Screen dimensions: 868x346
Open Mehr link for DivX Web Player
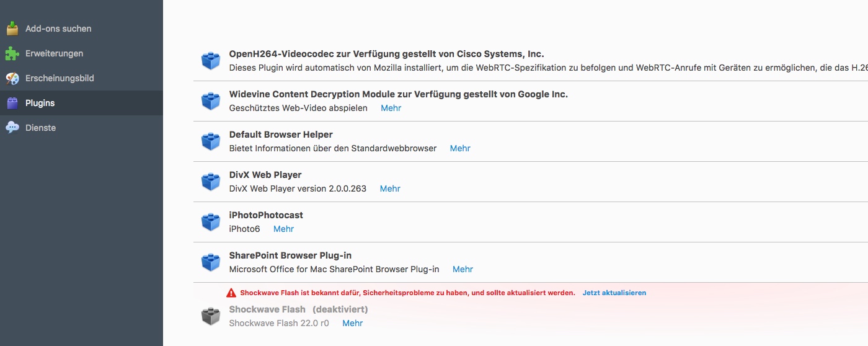click(390, 189)
